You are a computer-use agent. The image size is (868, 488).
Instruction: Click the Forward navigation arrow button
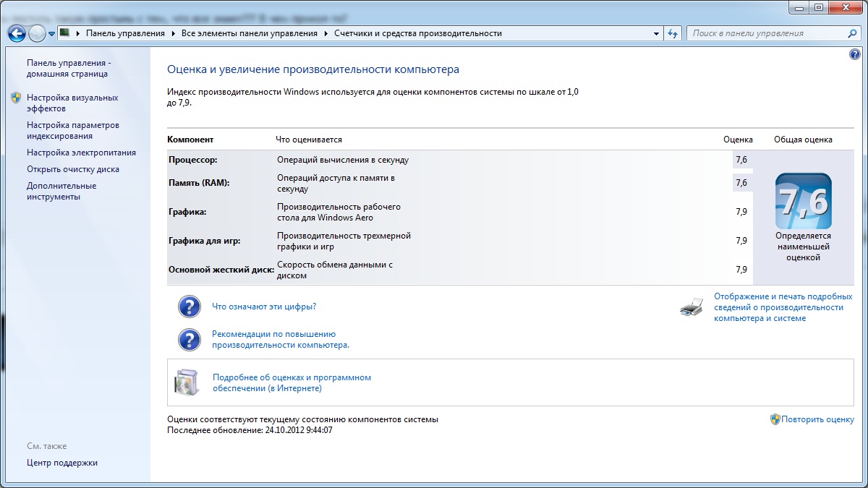37,33
